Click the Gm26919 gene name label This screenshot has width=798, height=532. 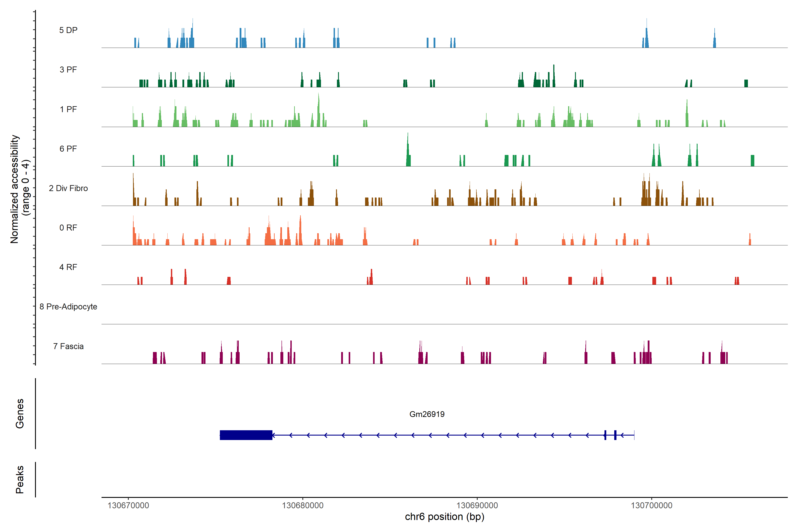427,414
